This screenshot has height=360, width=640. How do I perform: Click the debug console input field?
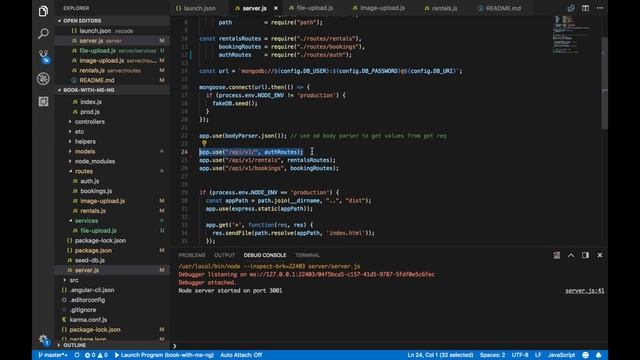388,346
